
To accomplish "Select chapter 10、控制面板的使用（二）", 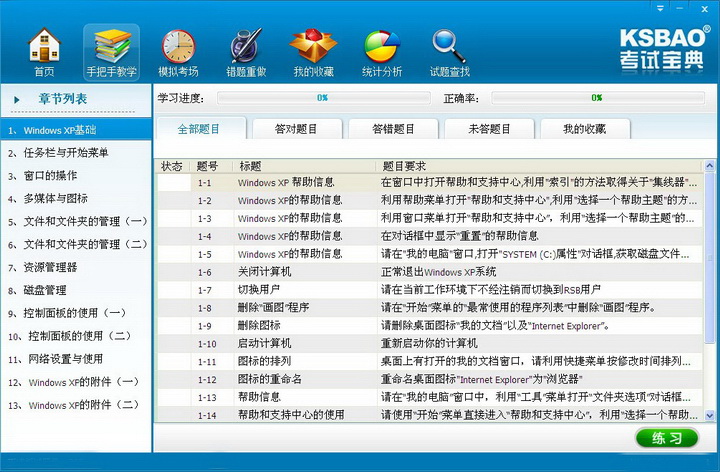I will coord(76,336).
